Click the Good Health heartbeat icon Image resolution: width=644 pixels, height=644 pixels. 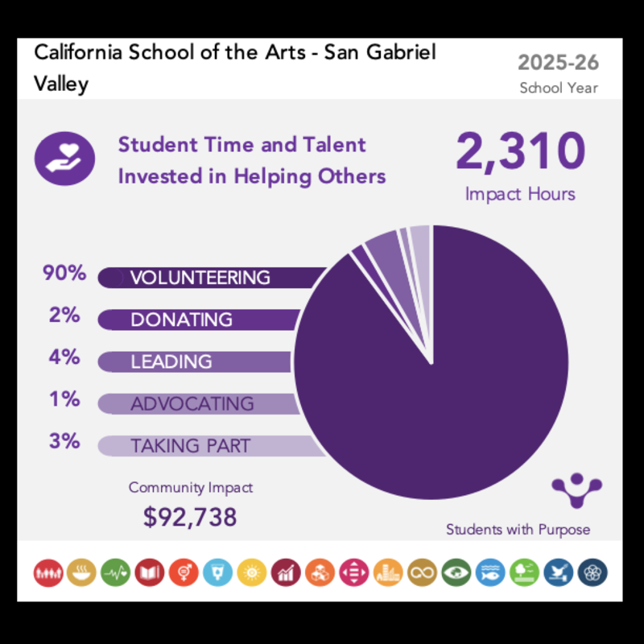[x=116, y=572]
